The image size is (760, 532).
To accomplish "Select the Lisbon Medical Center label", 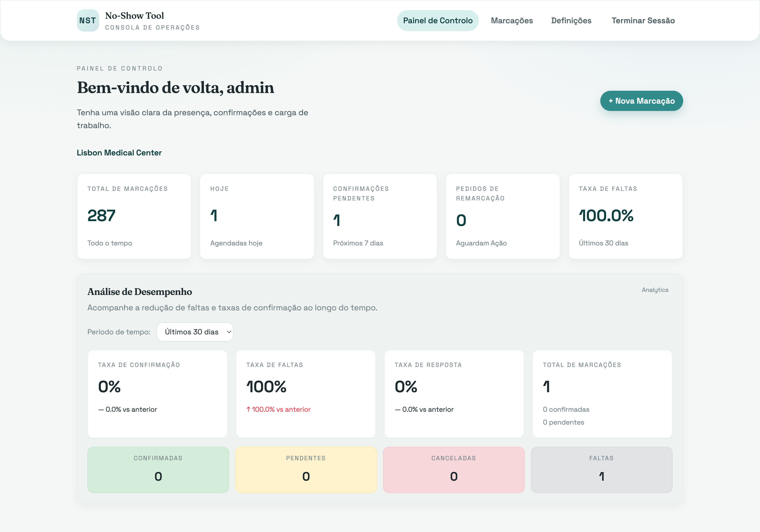I will (119, 153).
